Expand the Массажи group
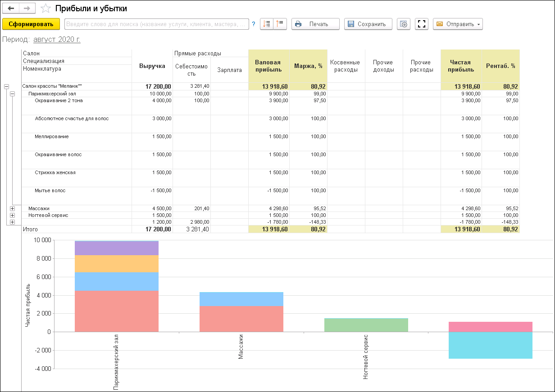 (12, 209)
